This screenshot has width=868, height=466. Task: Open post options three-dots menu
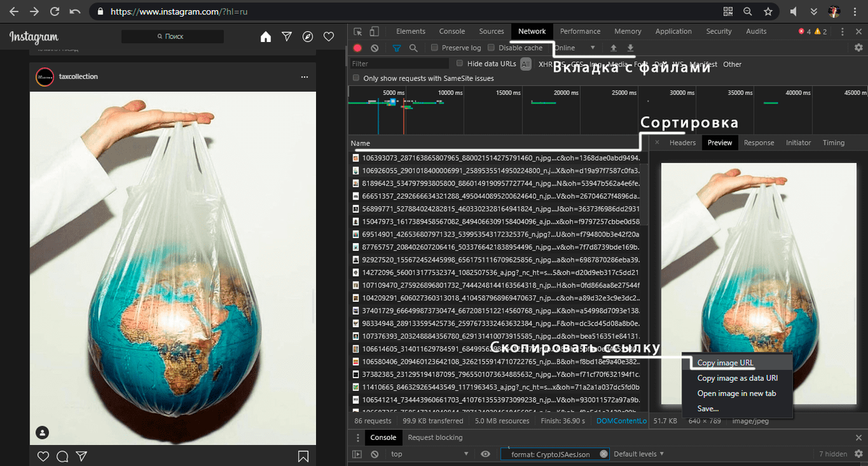[x=305, y=77]
